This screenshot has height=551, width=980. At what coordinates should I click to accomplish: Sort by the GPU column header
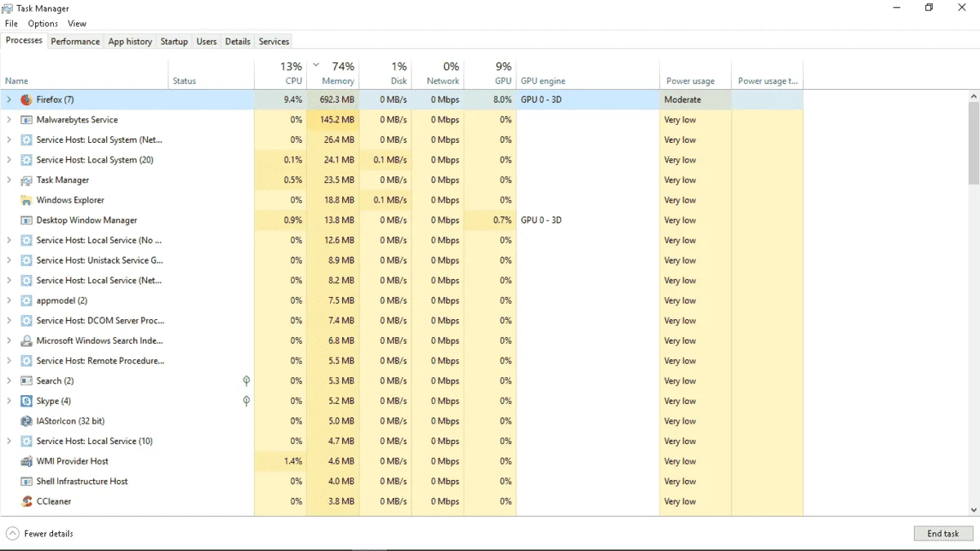(490, 74)
